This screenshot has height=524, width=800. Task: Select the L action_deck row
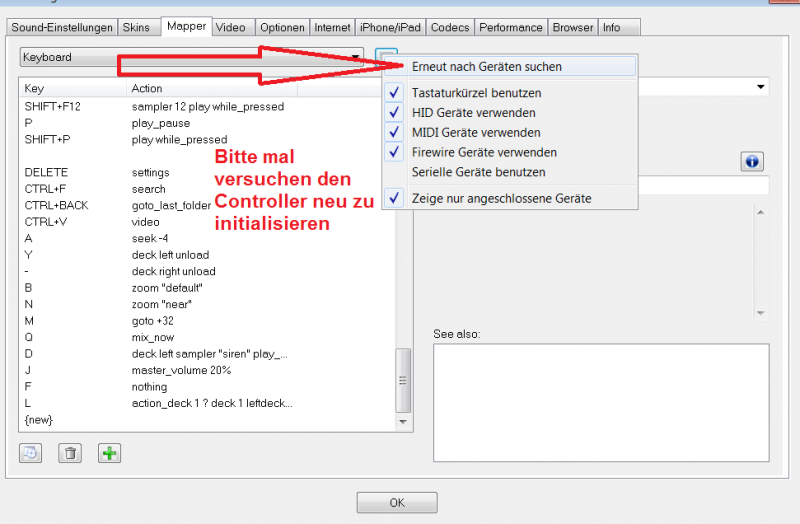pos(207,403)
